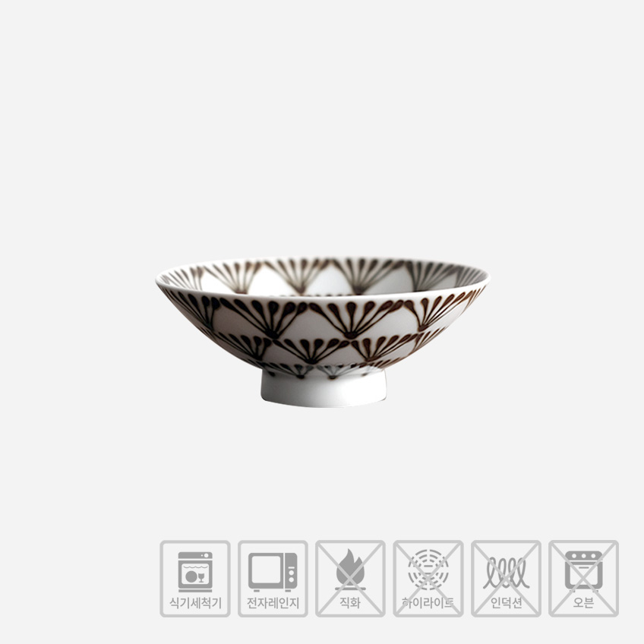Click the plate and glass inside dishwasher icon
The width and height of the screenshot is (644, 644).
pyautogui.click(x=195, y=576)
